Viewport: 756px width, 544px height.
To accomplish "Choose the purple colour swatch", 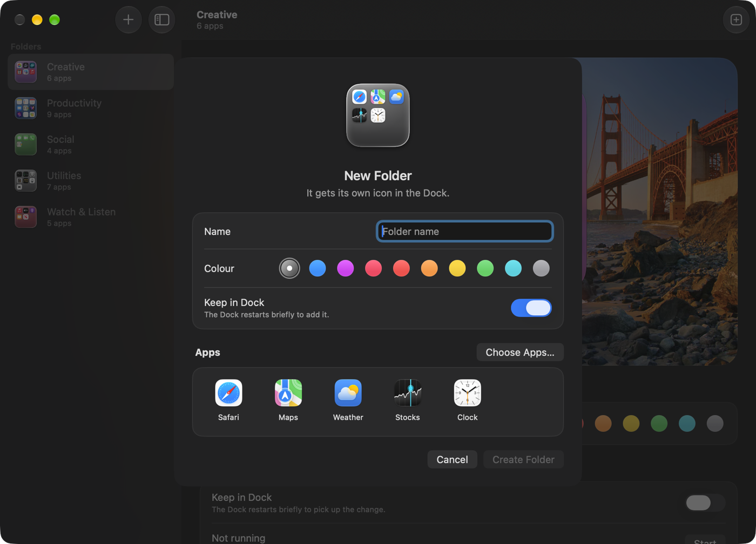I will click(346, 268).
